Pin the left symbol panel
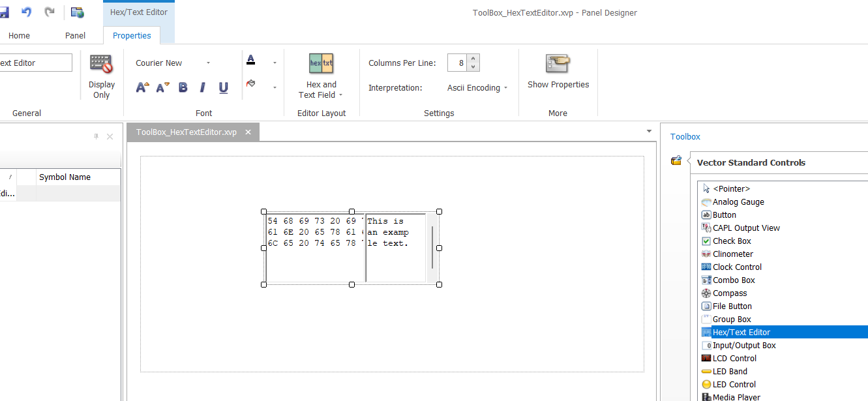The width and height of the screenshot is (868, 401). click(97, 136)
